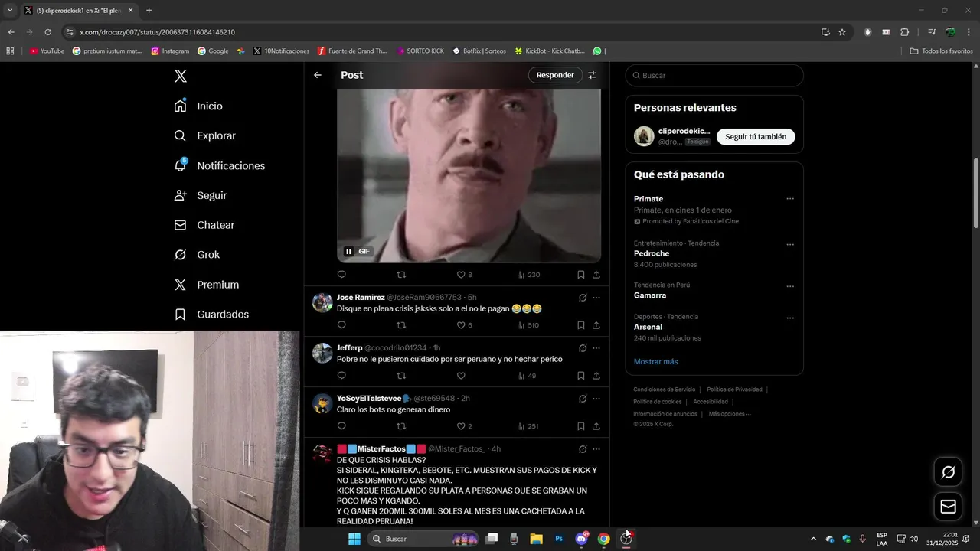The image size is (980, 551).
Task: Click the X logo in sidebar
Action: point(181,76)
